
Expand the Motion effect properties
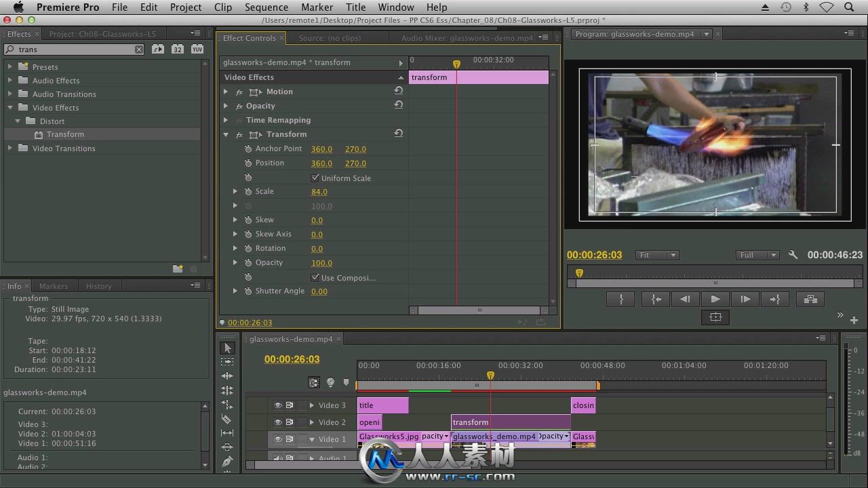[x=226, y=91]
